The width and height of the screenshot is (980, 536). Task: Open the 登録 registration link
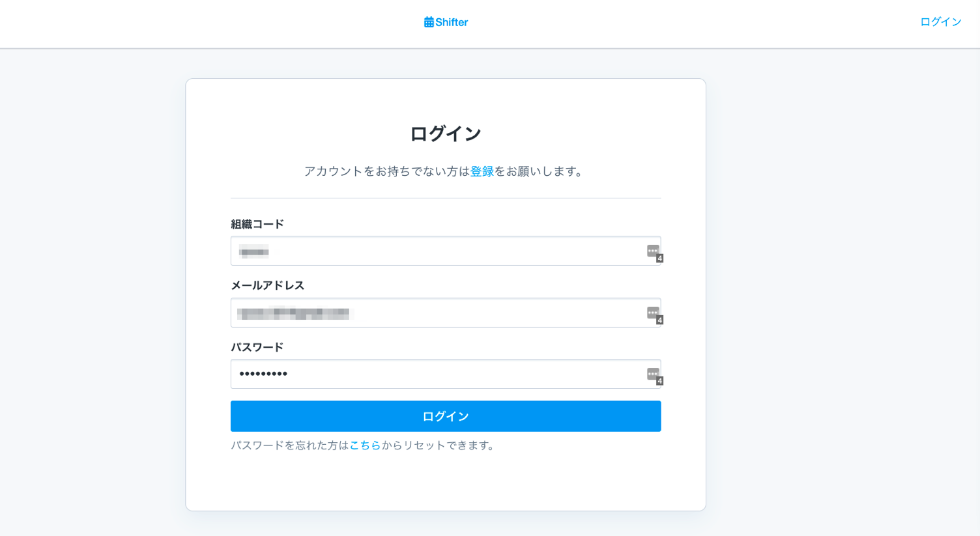point(482,171)
